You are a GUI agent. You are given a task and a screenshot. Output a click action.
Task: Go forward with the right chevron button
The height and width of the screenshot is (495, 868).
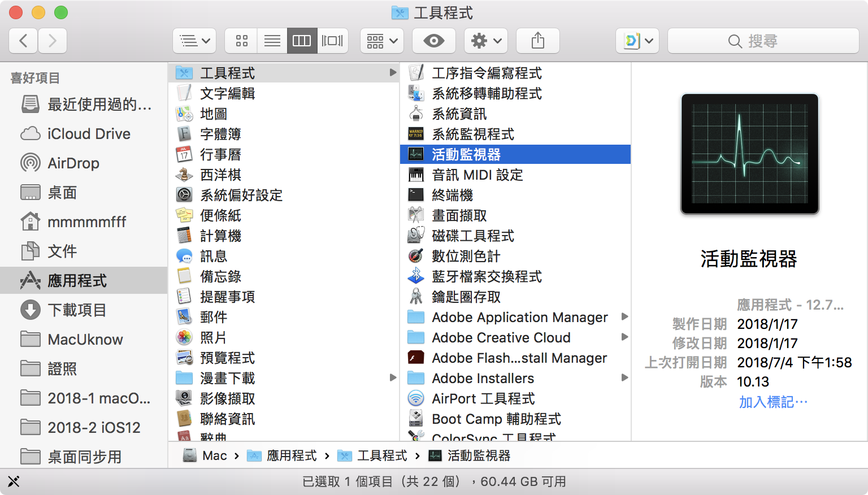[x=53, y=41]
